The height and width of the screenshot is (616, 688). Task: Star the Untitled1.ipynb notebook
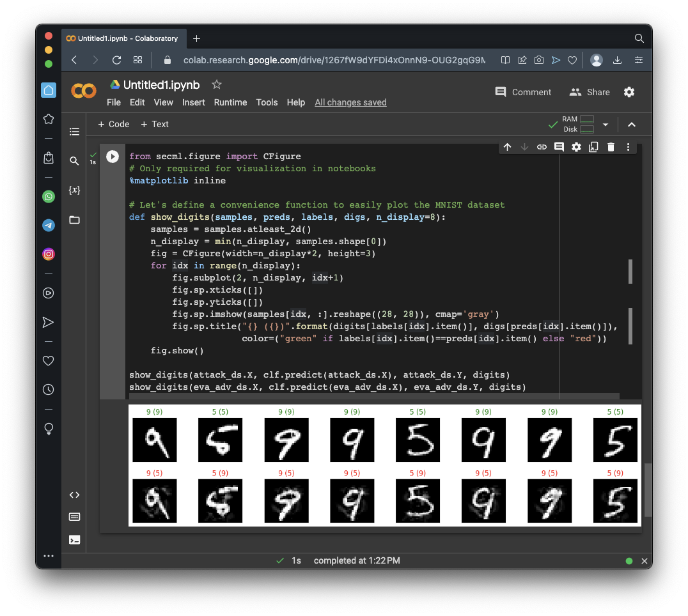(x=217, y=84)
